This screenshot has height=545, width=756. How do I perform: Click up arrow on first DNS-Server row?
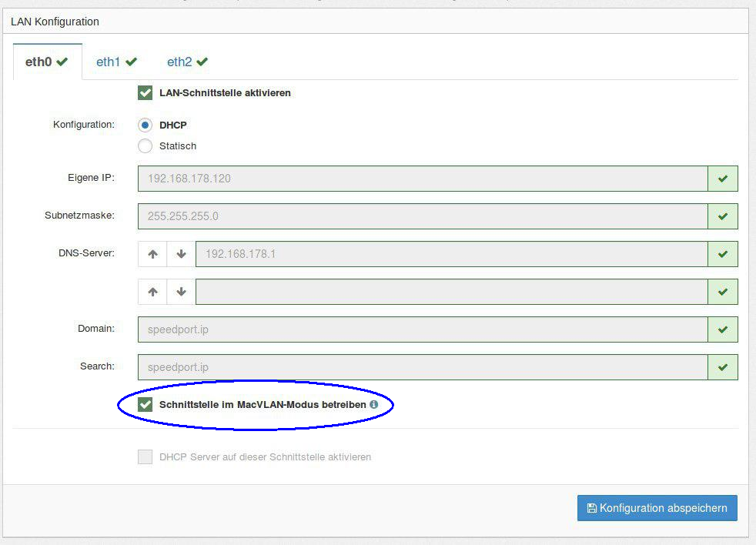click(x=152, y=254)
